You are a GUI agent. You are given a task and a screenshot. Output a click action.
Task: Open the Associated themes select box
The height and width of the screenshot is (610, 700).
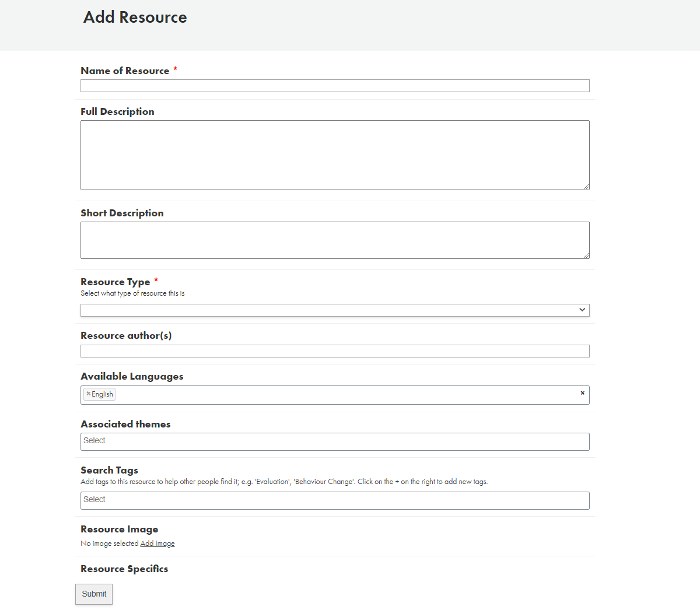[x=335, y=441]
